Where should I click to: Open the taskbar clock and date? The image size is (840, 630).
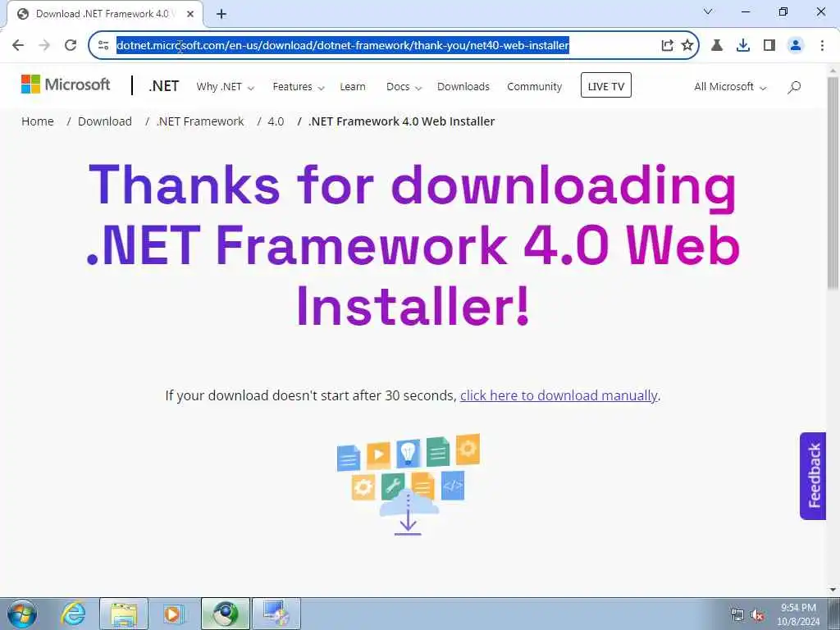798,614
